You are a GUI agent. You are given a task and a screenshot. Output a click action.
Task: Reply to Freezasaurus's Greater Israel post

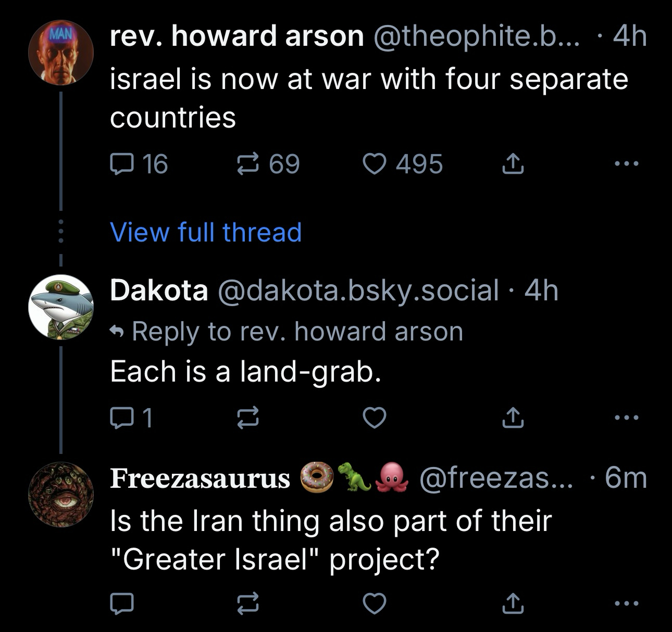[x=122, y=603]
